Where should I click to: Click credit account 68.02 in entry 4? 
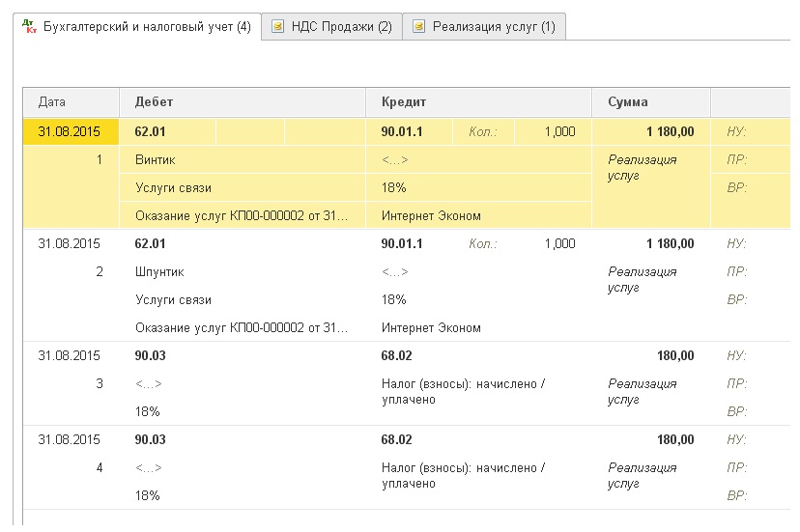click(396, 439)
